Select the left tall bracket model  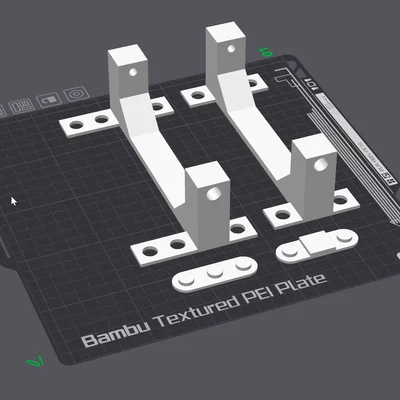coord(158,157)
